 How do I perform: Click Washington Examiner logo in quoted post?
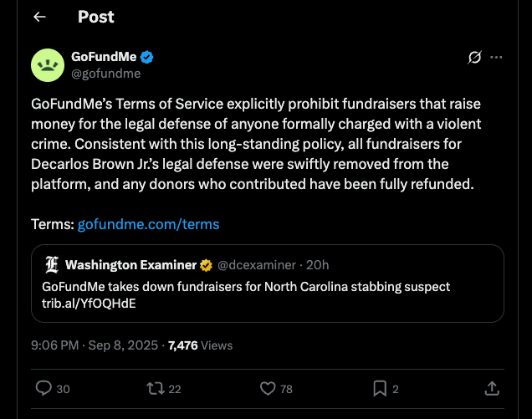pos(52,265)
